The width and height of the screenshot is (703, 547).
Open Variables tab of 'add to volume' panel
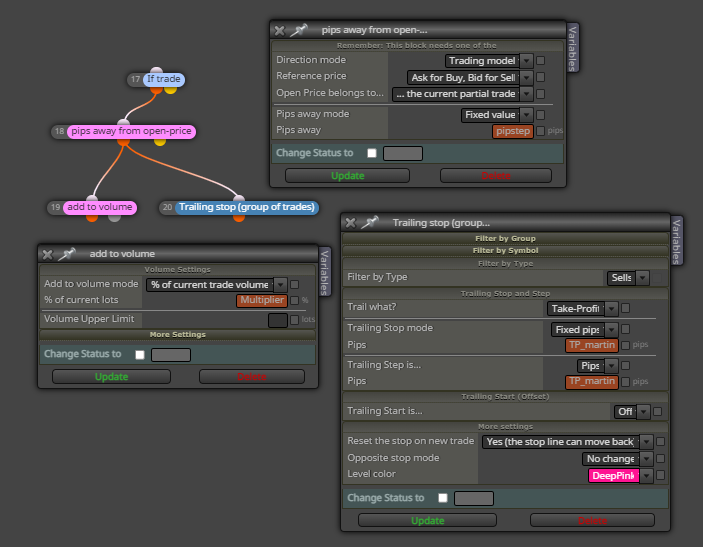click(325, 272)
